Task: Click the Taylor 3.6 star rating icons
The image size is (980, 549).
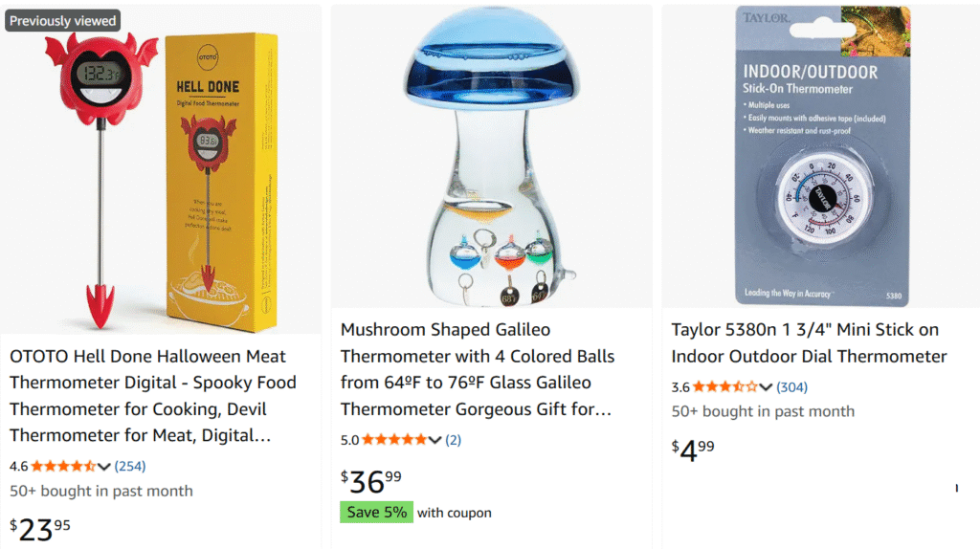Action: pyautogui.click(x=724, y=387)
